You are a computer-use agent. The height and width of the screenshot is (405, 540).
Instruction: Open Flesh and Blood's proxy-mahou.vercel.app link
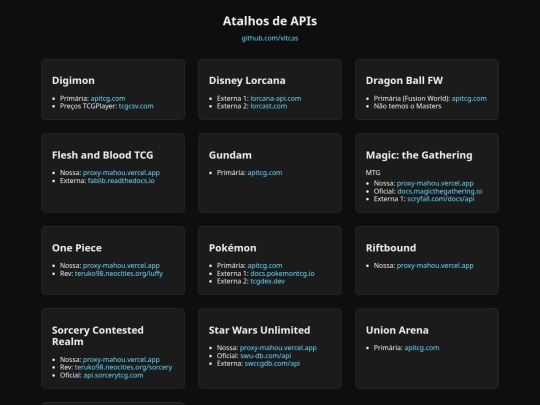pyautogui.click(x=121, y=173)
